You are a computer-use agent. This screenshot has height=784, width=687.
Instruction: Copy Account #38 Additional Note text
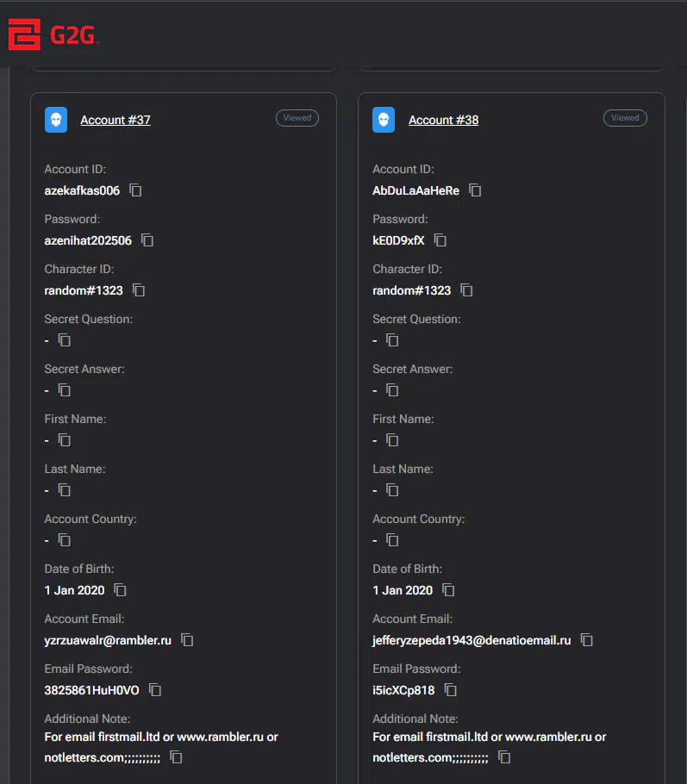tap(504, 757)
